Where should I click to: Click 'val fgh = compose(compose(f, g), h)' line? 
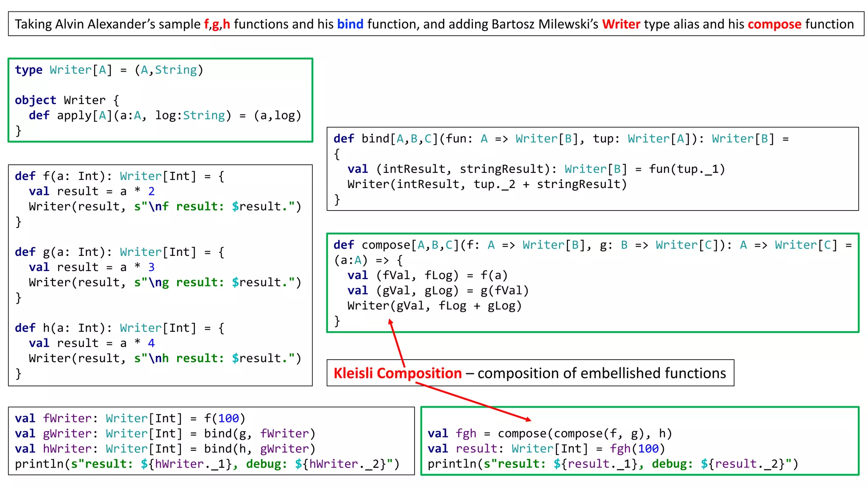[x=550, y=434]
